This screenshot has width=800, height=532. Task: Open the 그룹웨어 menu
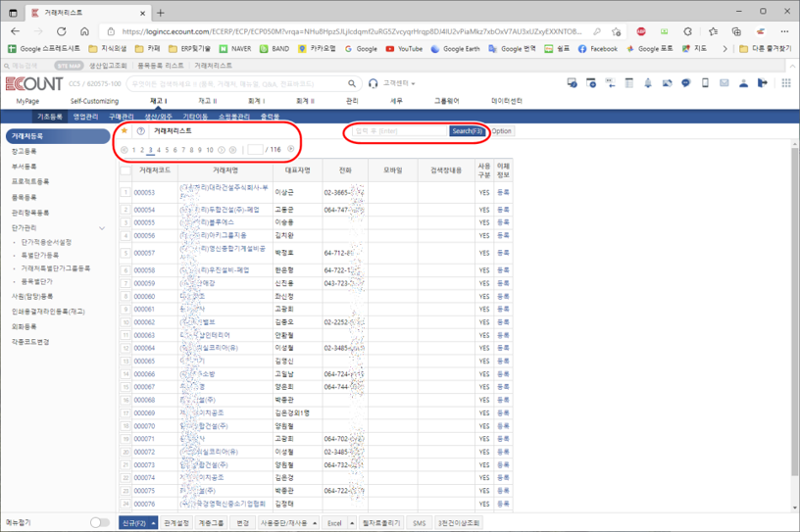(x=446, y=101)
